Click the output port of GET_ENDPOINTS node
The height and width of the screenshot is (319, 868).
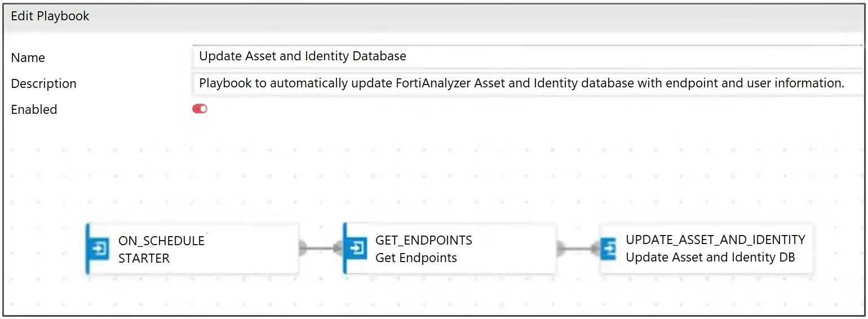(x=560, y=247)
